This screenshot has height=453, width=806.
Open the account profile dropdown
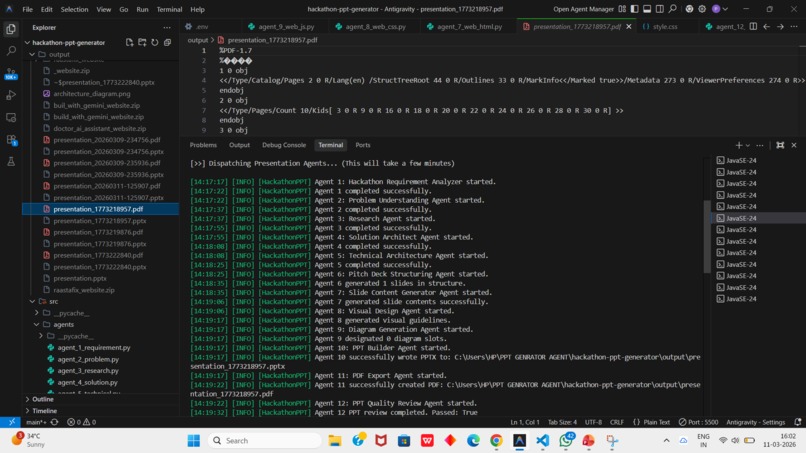tap(720, 9)
